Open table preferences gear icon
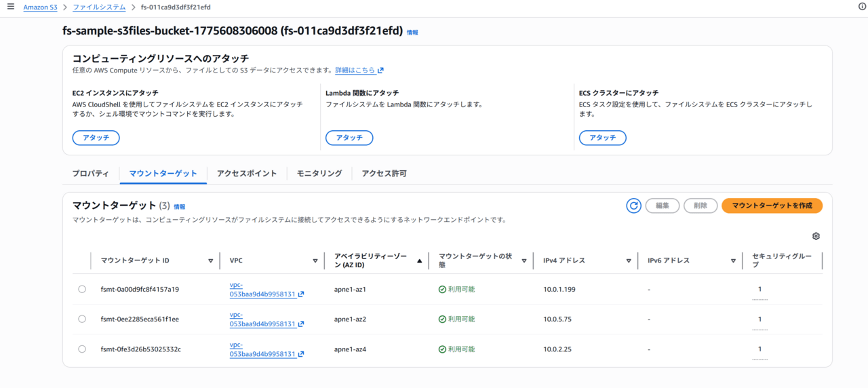 (x=816, y=236)
